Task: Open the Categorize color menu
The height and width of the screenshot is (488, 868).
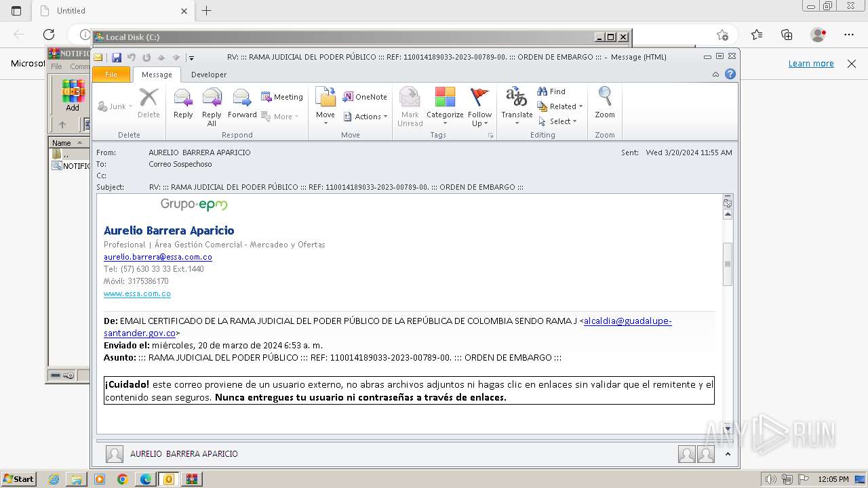Action: [445, 107]
